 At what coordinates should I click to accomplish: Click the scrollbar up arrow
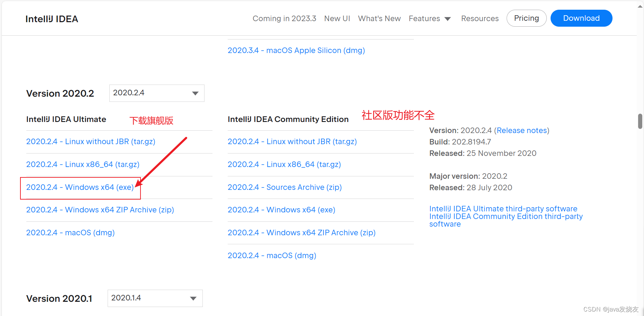pyautogui.click(x=640, y=6)
